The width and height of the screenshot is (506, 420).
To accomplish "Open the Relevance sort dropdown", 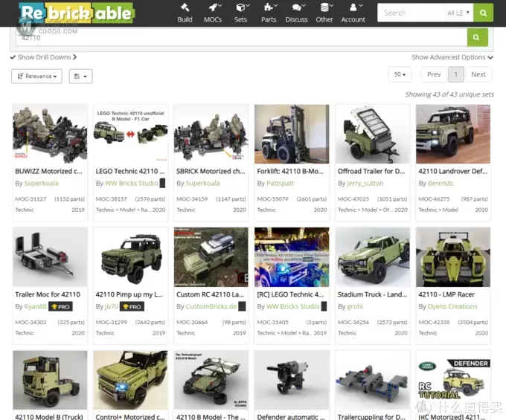I will (x=36, y=77).
